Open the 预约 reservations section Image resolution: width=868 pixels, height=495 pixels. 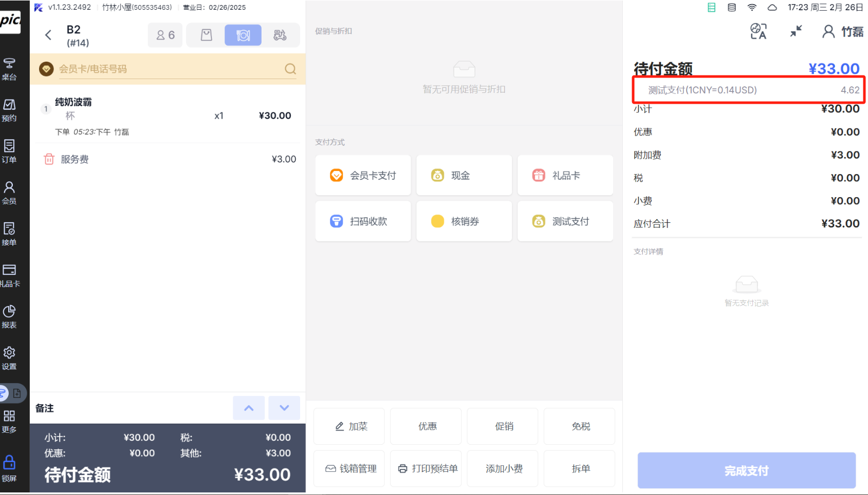9,110
